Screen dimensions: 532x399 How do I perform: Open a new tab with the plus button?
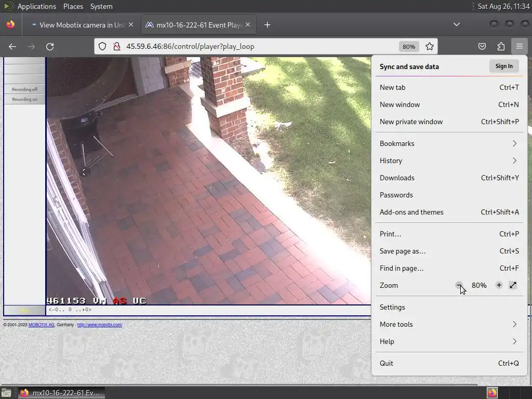pyautogui.click(x=268, y=25)
